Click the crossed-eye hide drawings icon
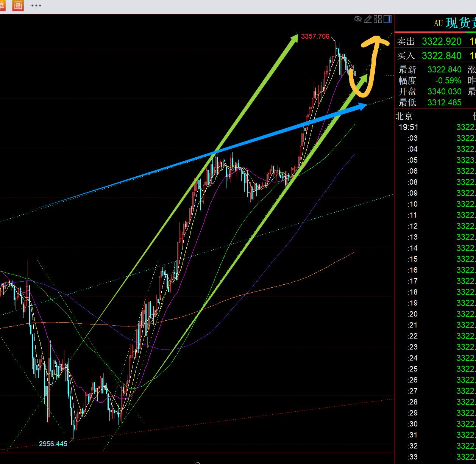The image size is (476, 464). (357, 19)
